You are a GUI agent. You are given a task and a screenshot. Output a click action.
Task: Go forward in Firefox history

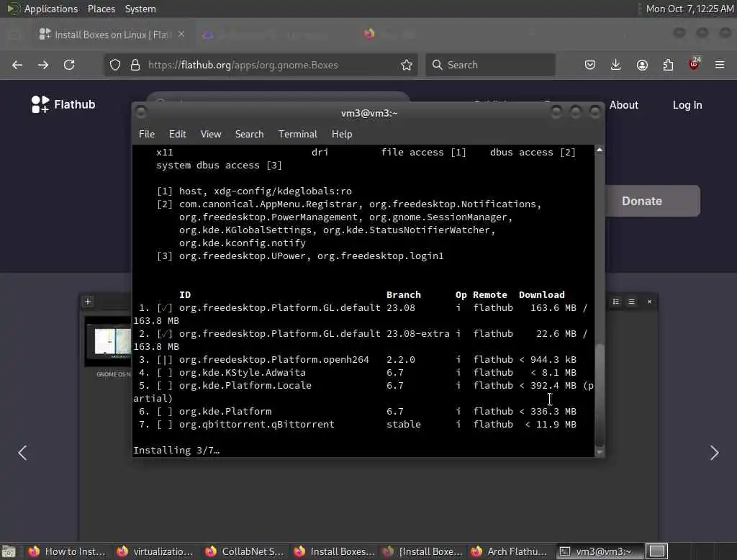click(x=43, y=65)
